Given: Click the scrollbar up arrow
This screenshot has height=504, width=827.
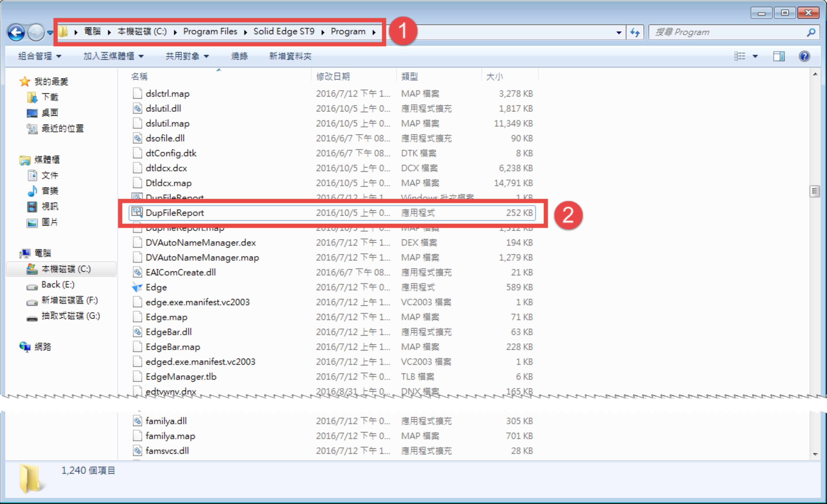Looking at the screenshot, I should tap(815, 74).
